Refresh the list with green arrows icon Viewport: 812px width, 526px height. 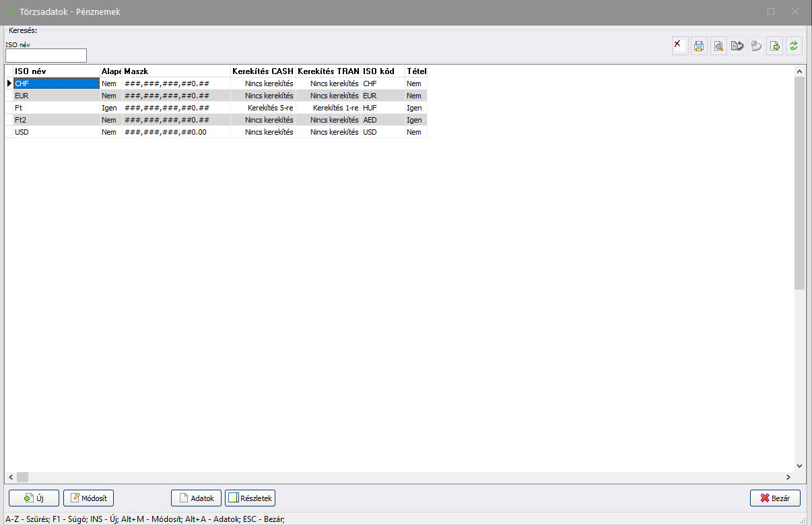click(x=794, y=46)
